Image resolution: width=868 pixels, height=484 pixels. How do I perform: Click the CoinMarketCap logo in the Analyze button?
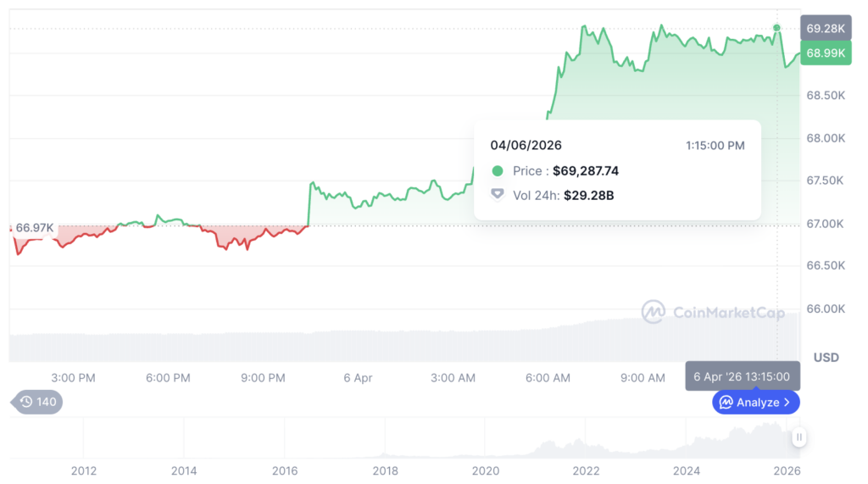coord(726,403)
